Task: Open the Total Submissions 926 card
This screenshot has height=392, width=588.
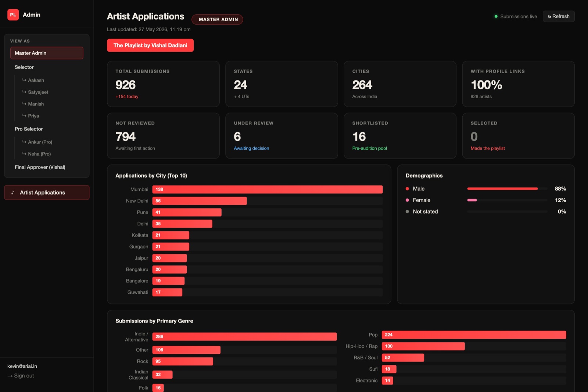Action: click(163, 84)
